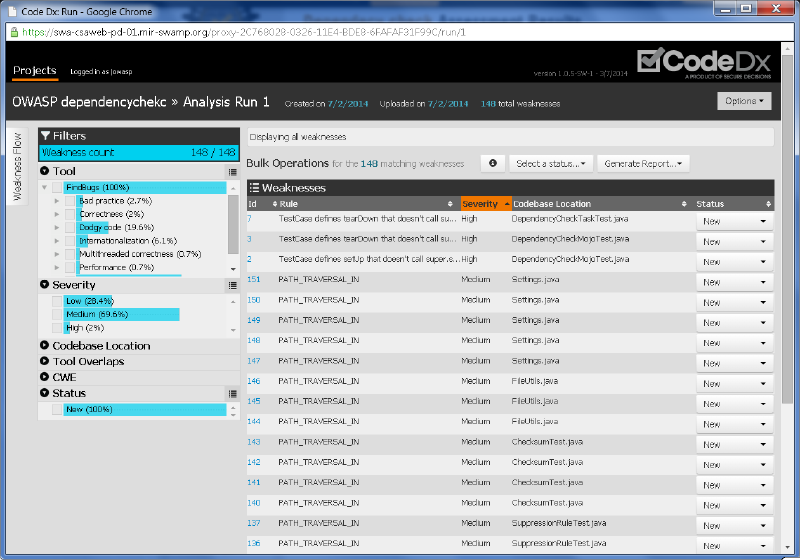Image resolution: width=800 pixels, height=560 pixels.
Task: Expand Tool Overlaps section circle icon
Action: pyautogui.click(x=45, y=361)
